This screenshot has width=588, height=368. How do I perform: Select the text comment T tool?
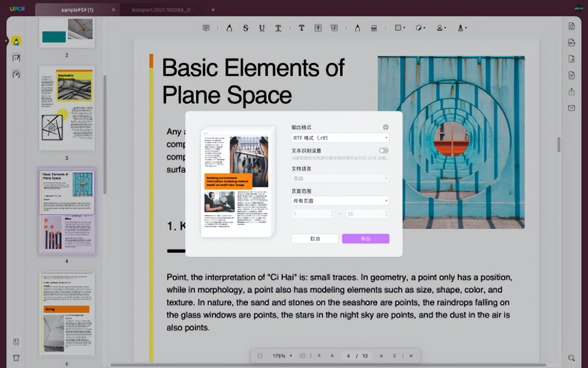tap(301, 28)
